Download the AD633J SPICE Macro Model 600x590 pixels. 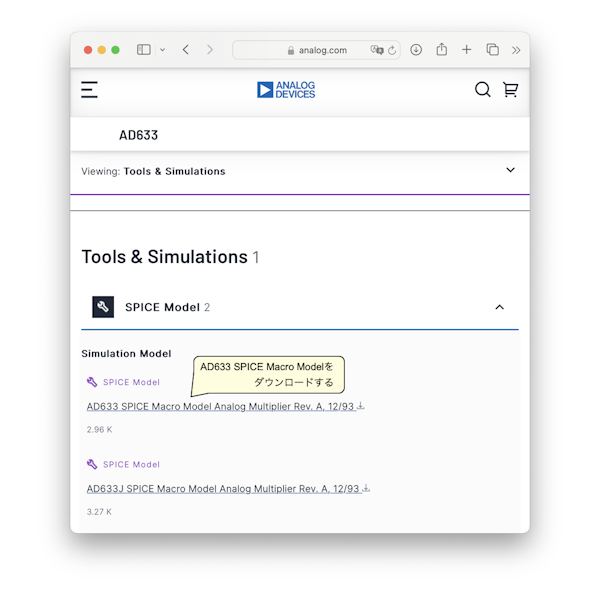pyautogui.click(x=228, y=488)
